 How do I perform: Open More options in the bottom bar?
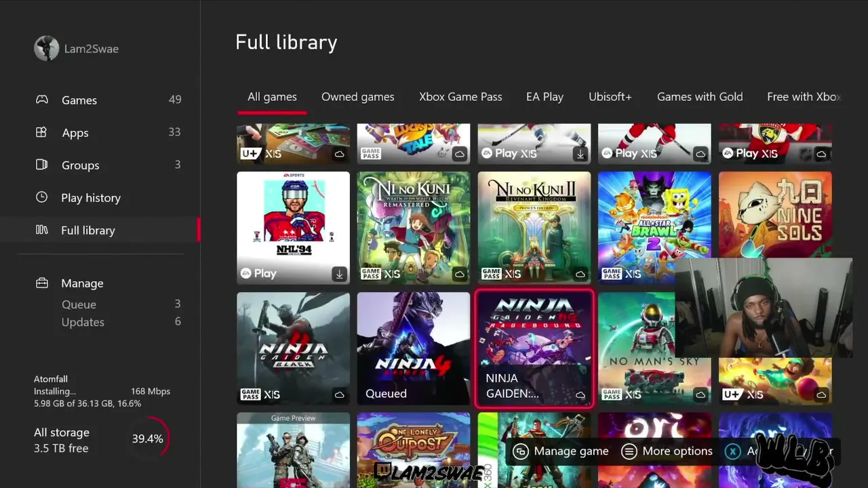pyautogui.click(x=667, y=451)
